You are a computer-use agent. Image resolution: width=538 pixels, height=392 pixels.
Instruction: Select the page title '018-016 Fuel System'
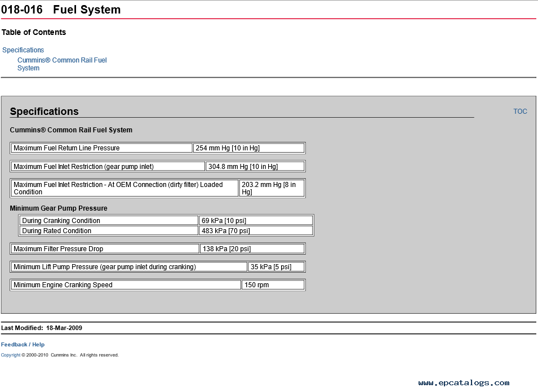click(61, 10)
